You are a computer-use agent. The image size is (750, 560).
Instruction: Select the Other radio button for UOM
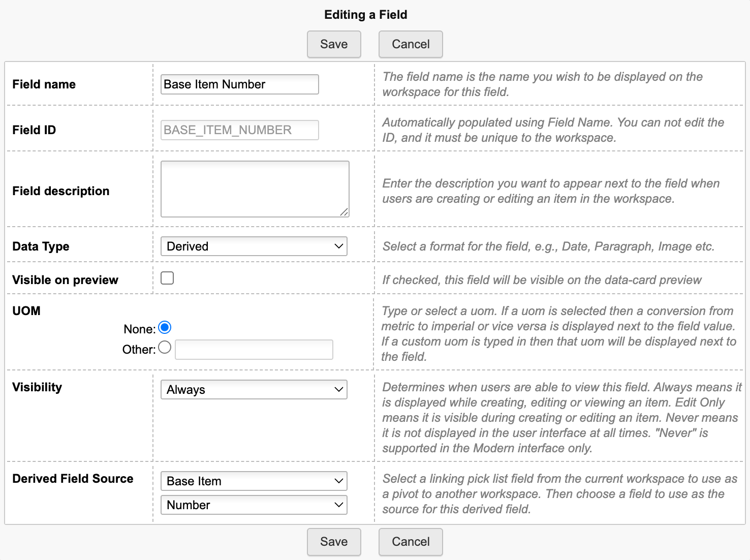point(165,348)
